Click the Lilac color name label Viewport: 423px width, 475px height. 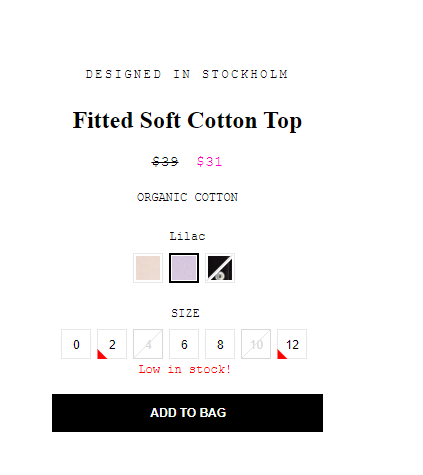(x=187, y=236)
